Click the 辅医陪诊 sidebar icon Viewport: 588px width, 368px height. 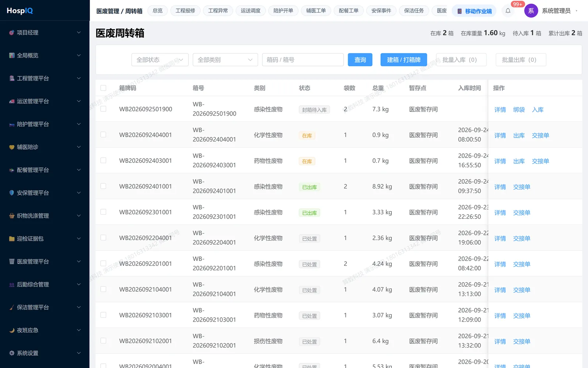coord(12,147)
